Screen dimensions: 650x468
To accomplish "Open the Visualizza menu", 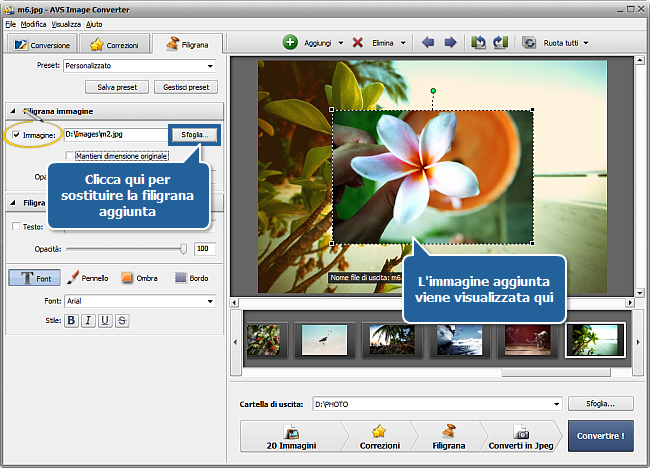I will (x=67, y=22).
